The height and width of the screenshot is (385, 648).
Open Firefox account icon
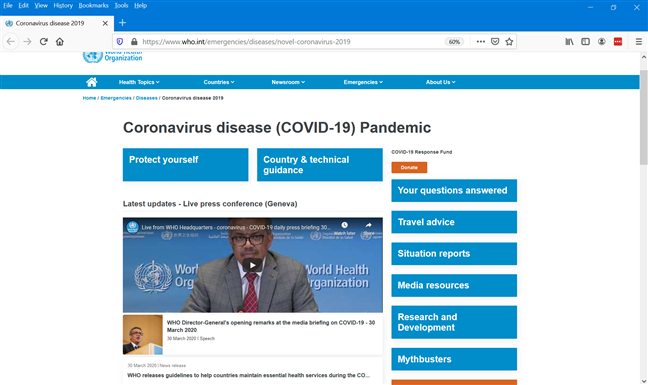pyautogui.click(x=602, y=42)
